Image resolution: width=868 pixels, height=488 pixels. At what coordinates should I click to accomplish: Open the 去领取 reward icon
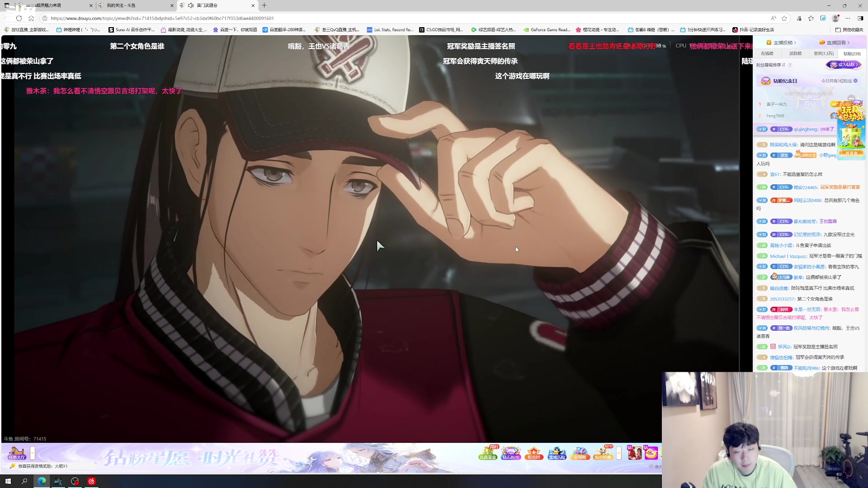point(580,453)
